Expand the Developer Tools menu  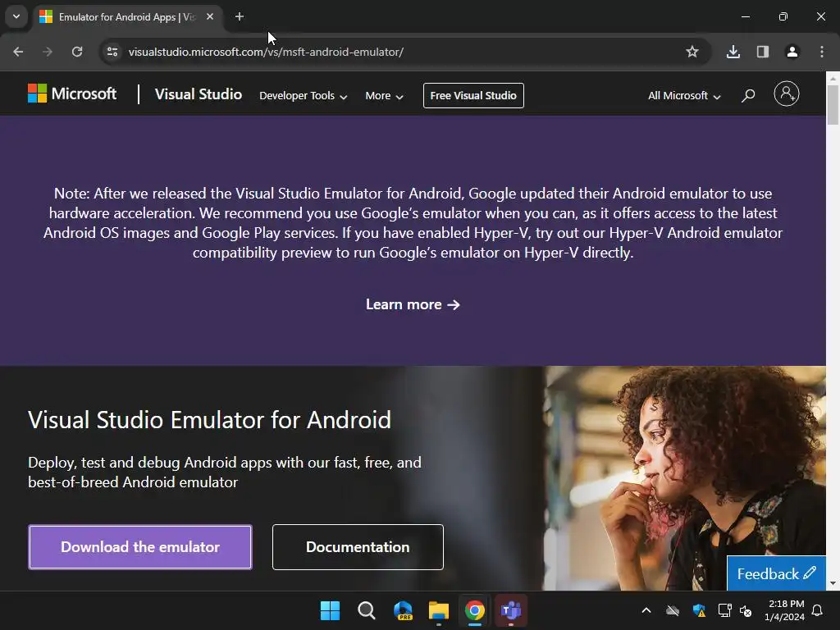(x=304, y=96)
